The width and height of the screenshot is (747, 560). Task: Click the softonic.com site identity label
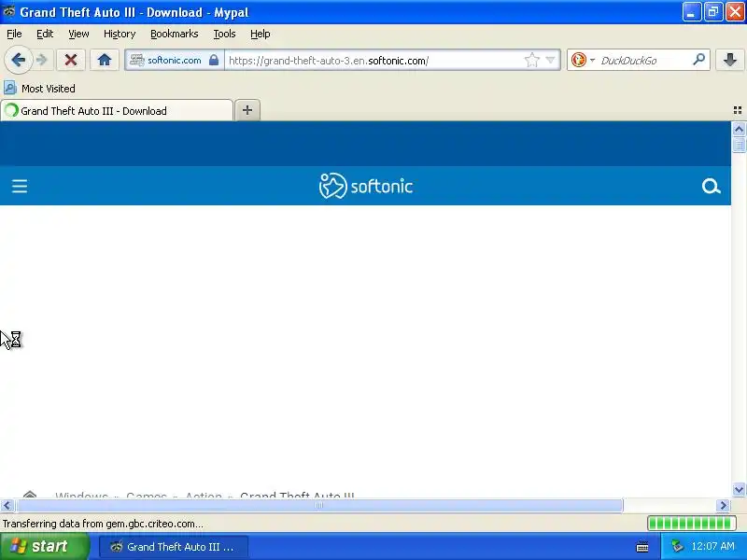(x=174, y=60)
